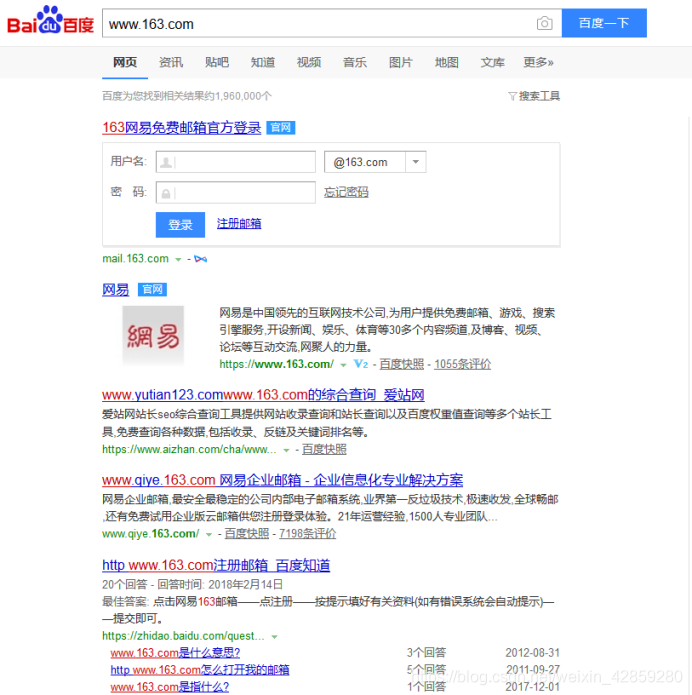
Task: Switch to the 图片 tab
Action: [x=401, y=62]
